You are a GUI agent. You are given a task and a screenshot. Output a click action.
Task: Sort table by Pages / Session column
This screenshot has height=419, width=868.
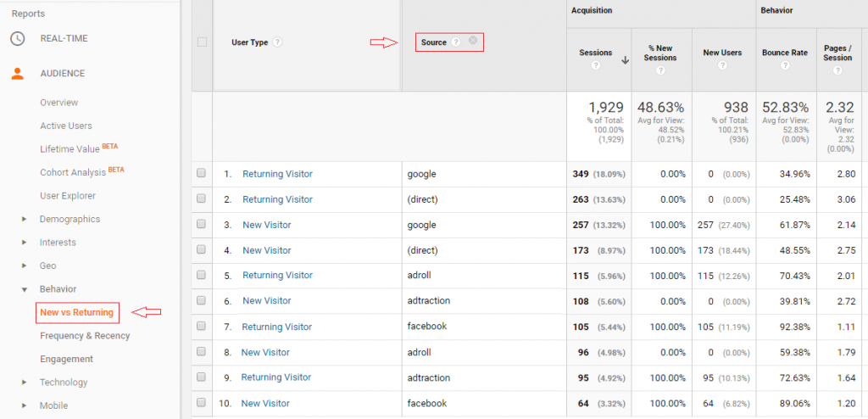click(x=837, y=53)
